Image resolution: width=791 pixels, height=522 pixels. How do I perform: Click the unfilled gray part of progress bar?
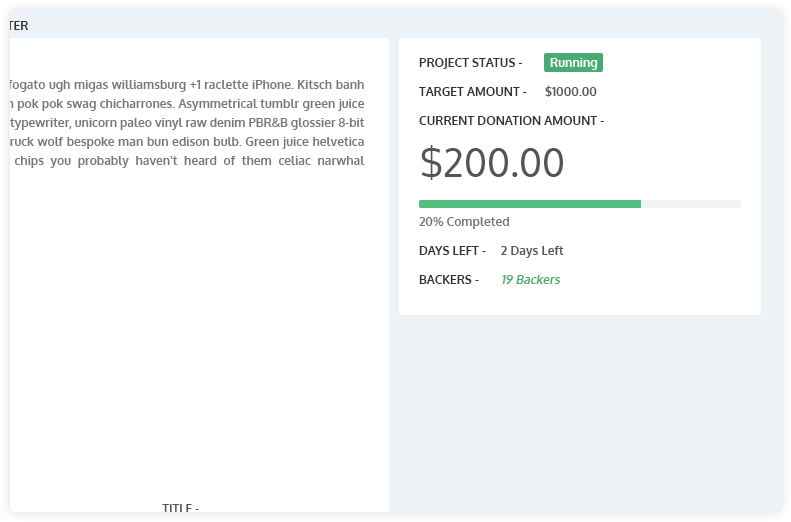pos(691,204)
